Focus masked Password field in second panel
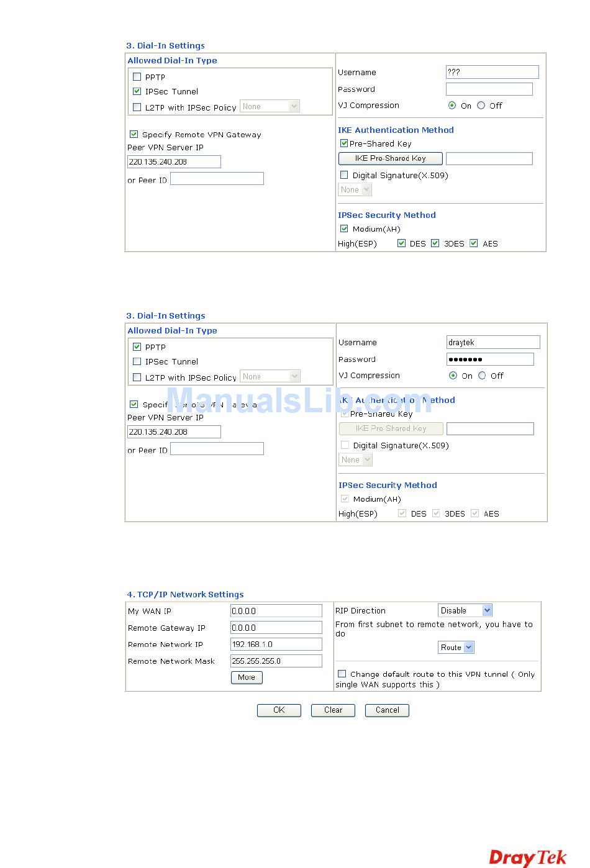This screenshot has width=590, height=868. [x=490, y=359]
